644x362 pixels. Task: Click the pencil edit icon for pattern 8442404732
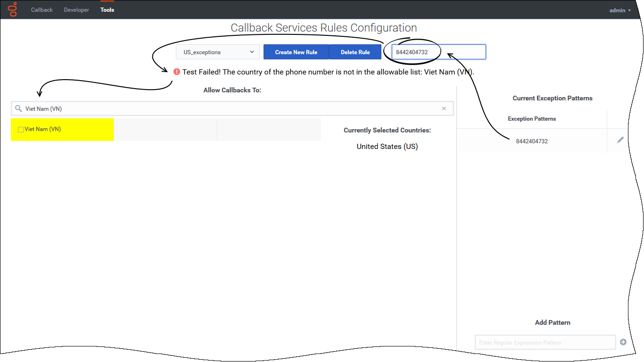[620, 140]
